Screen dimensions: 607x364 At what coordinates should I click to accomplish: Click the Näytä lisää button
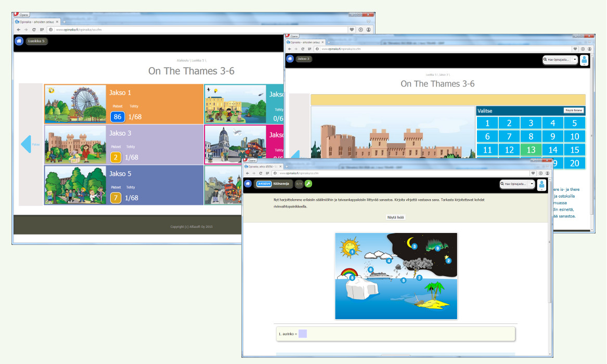(x=396, y=217)
